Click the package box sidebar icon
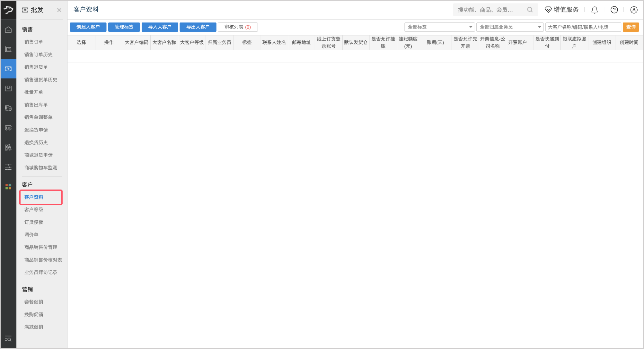 point(8,88)
